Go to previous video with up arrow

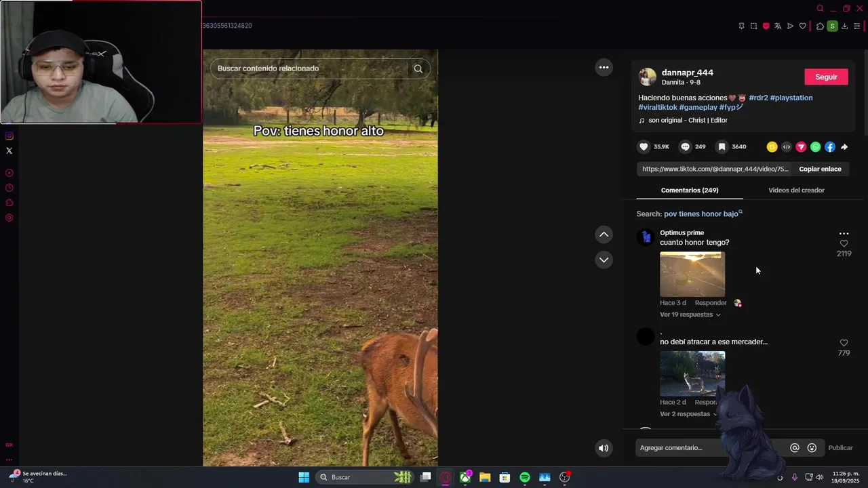click(604, 235)
